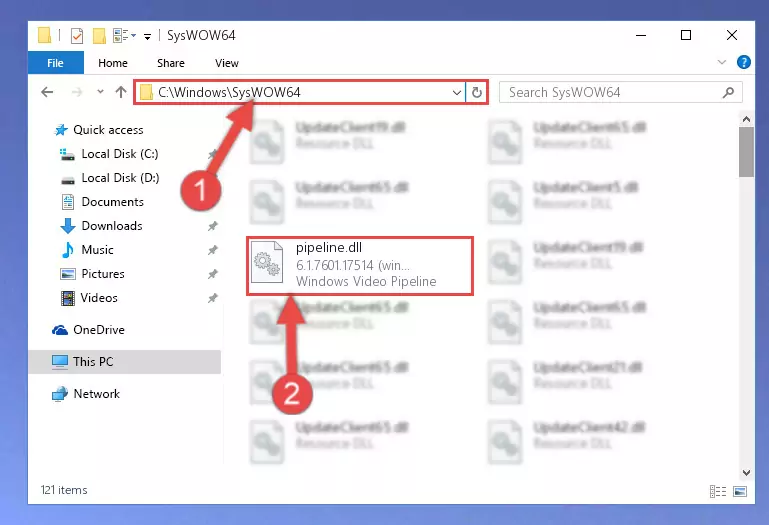
Task: Click the magnifier search icon
Action: tap(729, 92)
